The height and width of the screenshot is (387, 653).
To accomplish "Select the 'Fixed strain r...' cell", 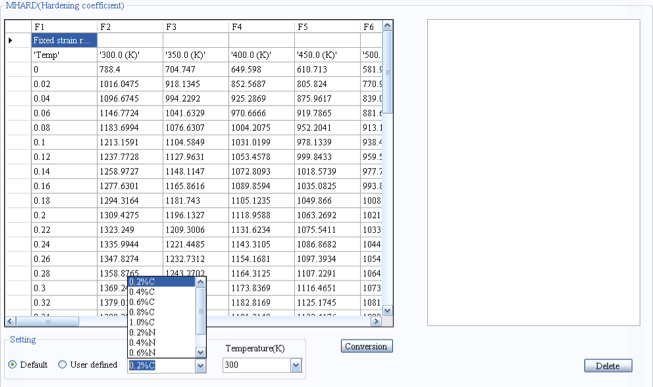I will [64, 40].
